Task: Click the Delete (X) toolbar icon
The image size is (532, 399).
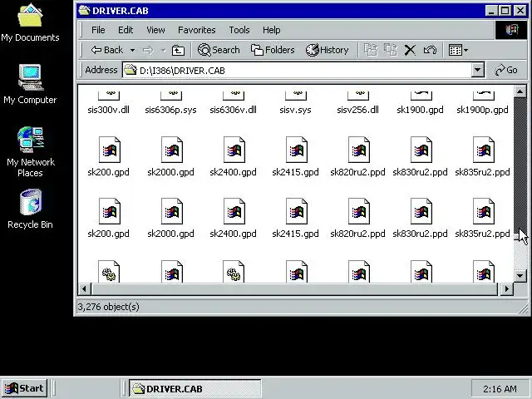Action: coord(410,50)
